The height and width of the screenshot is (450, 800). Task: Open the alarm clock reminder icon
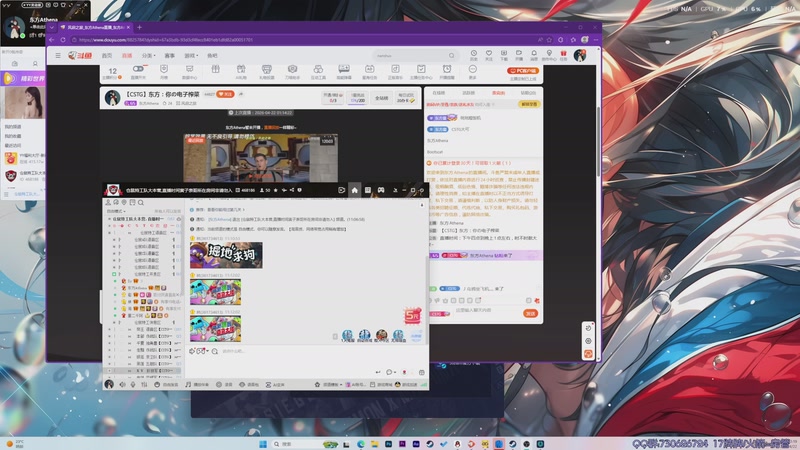point(446,69)
